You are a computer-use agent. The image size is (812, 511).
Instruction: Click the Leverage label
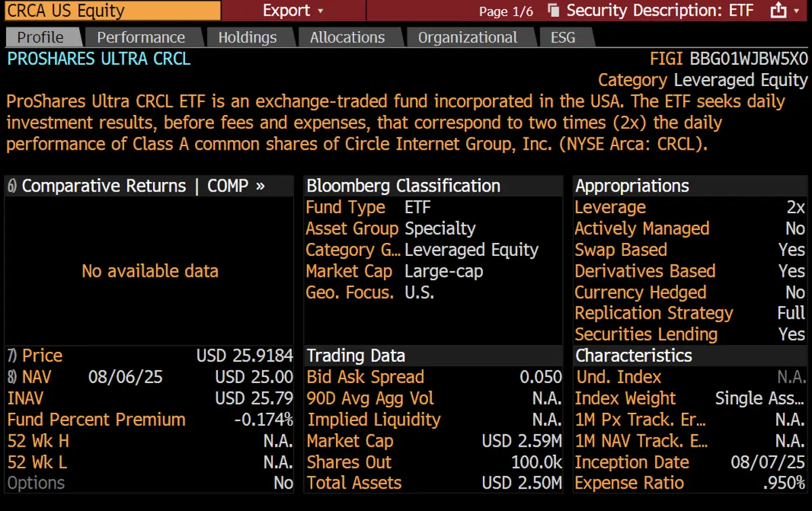click(611, 207)
